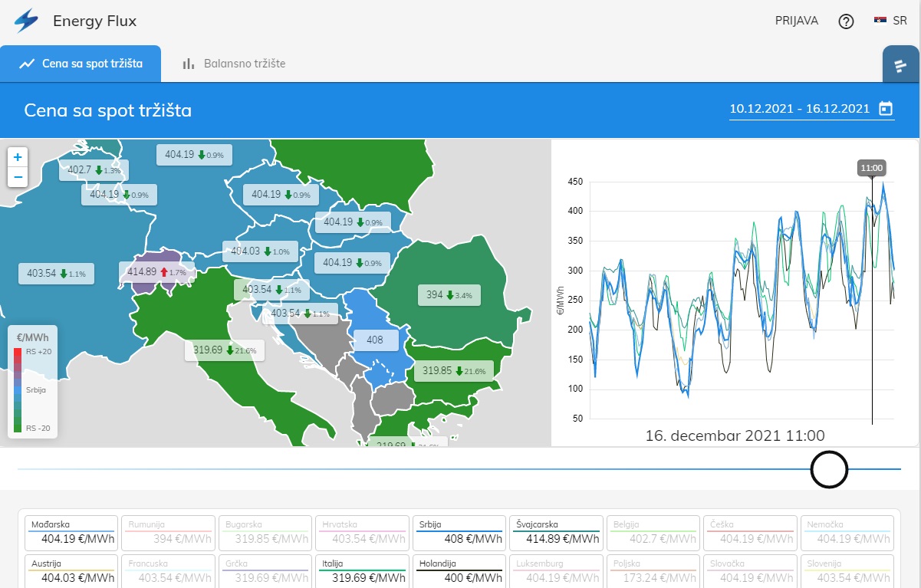Click Bulgaria's 319.85 price label on map

coord(454,370)
